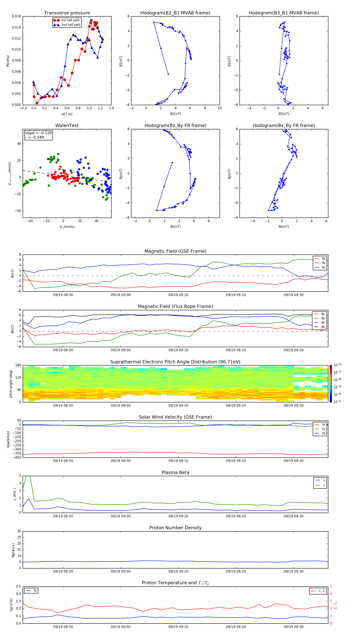This screenshot has height=644, width=351.
Task: Click the 'Proton Number Density' title
Action: pos(175,528)
